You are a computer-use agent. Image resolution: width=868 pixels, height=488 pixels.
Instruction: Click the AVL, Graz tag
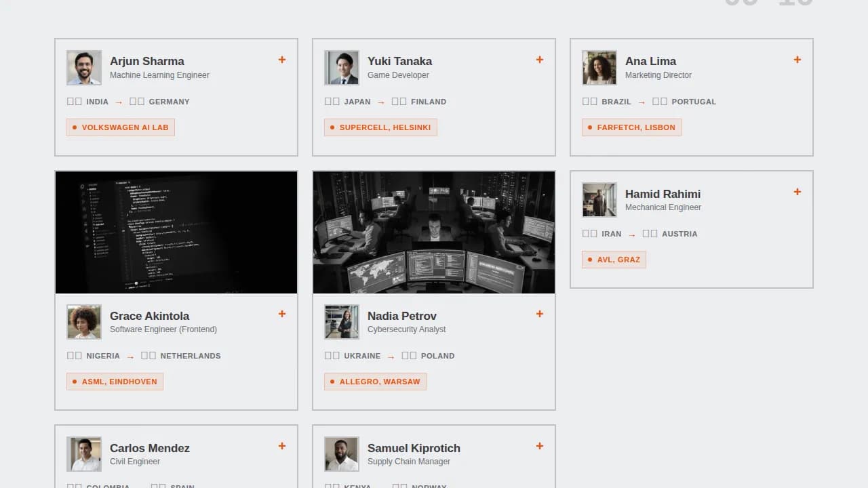pos(614,260)
